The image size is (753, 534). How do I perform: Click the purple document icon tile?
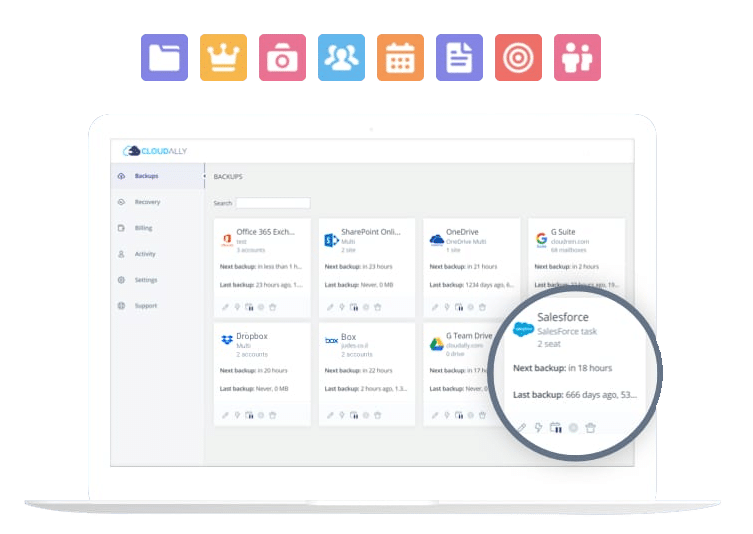point(460,58)
